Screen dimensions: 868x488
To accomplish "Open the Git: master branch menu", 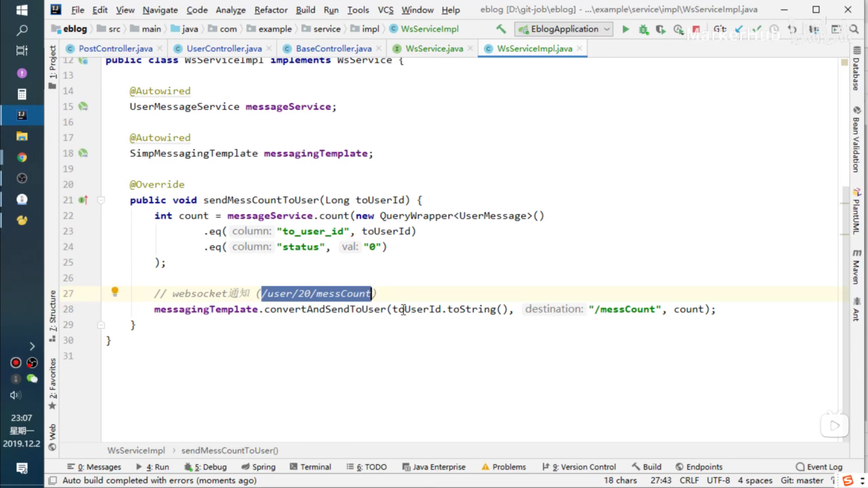I will tap(802, 480).
